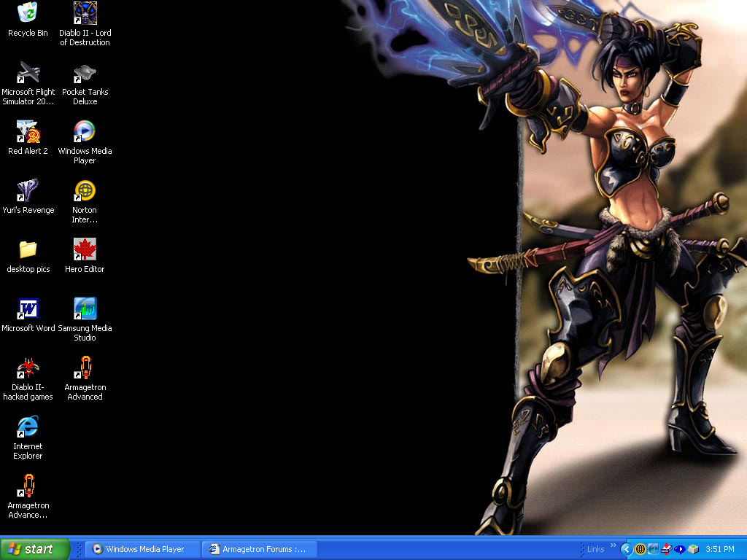Open the Recycle Bin desktop icon
Image resolution: width=747 pixels, height=560 pixels.
pyautogui.click(x=28, y=13)
